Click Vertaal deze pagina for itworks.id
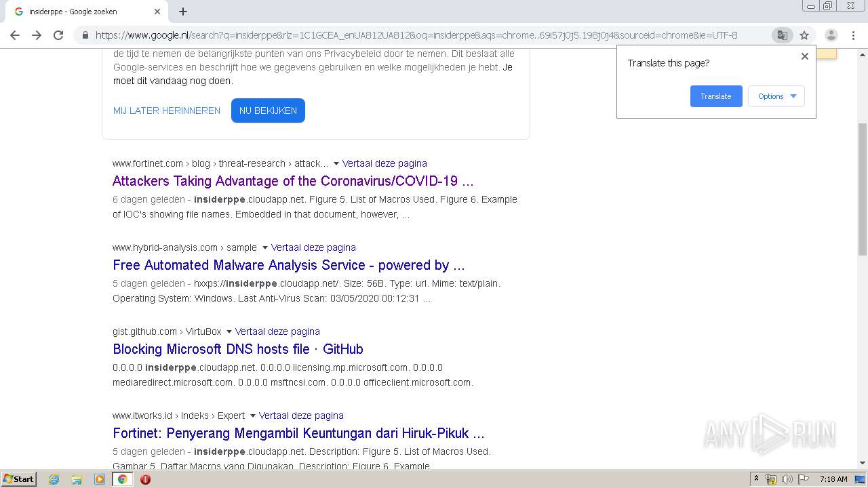 click(301, 415)
